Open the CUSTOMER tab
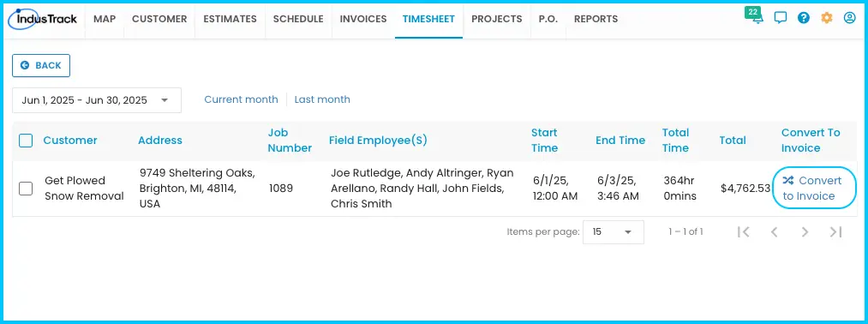This screenshot has width=868, height=324. pyautogui.click(x=159, y=20)
